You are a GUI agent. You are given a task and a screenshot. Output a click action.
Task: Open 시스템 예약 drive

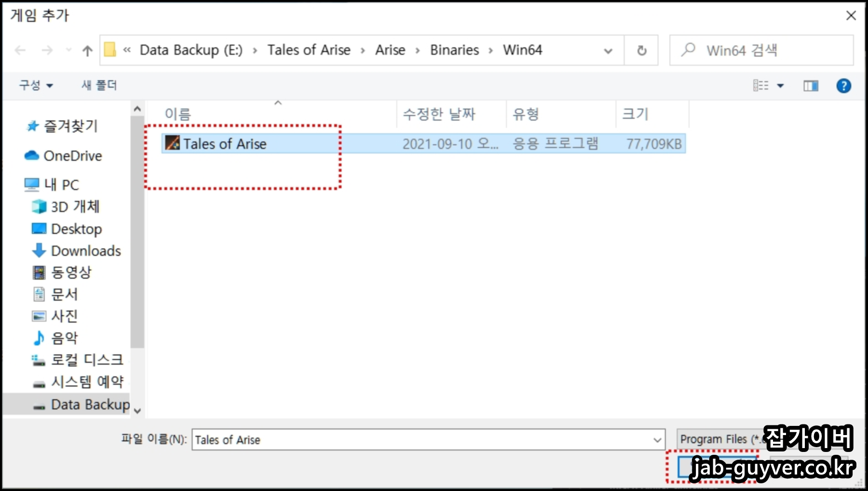[x=78, y=382]
